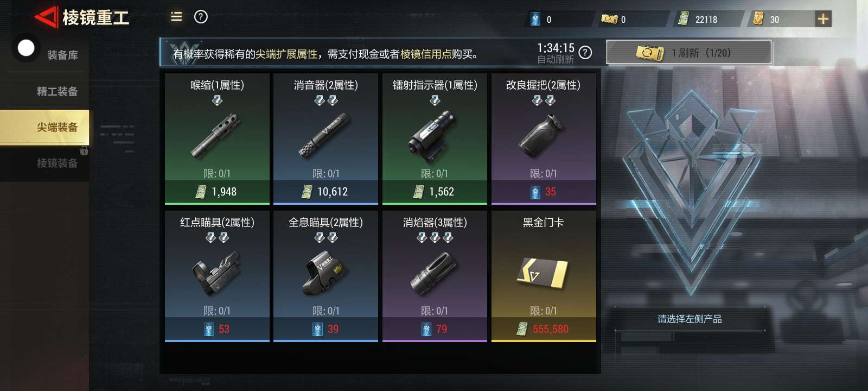Tap the blue prism credit icon in top bar
Image resolution: width=868 pixels, height=391 pixels.
click(535, 19)
